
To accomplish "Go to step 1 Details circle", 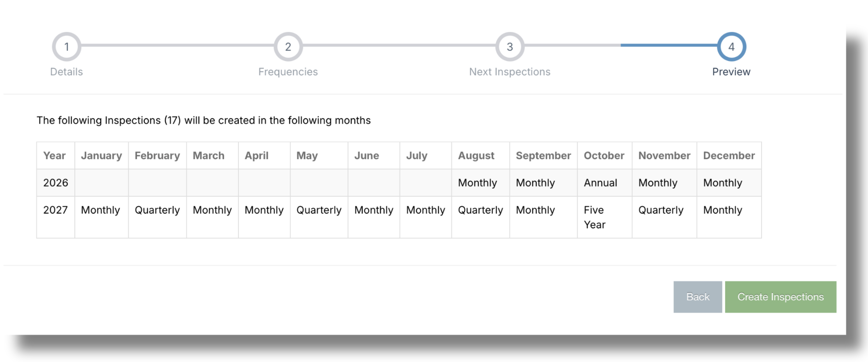I will coord(66,47).
